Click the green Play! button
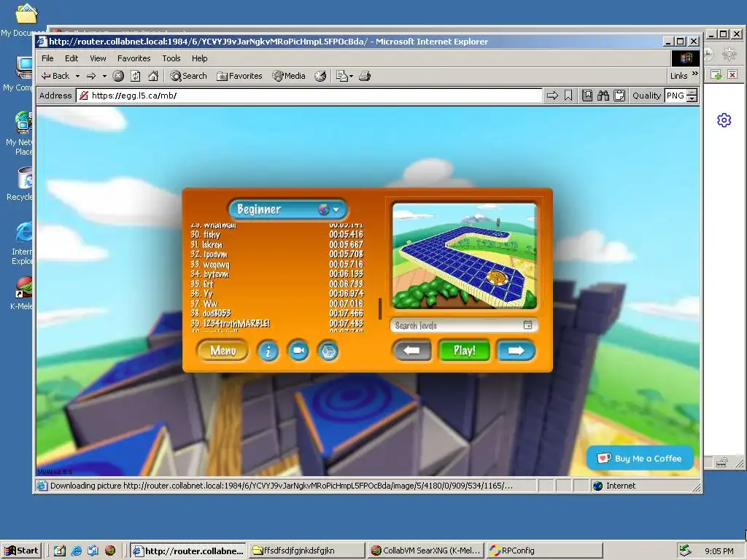Screen dimensions: 747x560 [464, 351]
